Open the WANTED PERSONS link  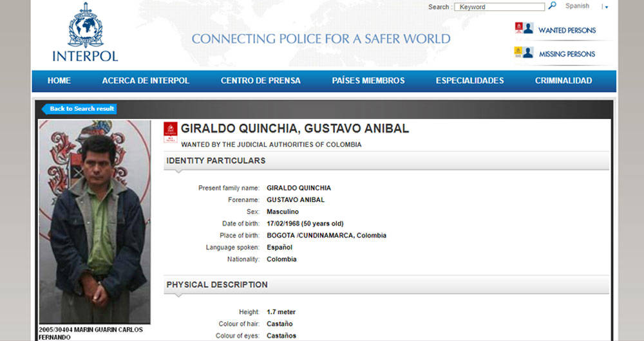[x=567, y=30]
